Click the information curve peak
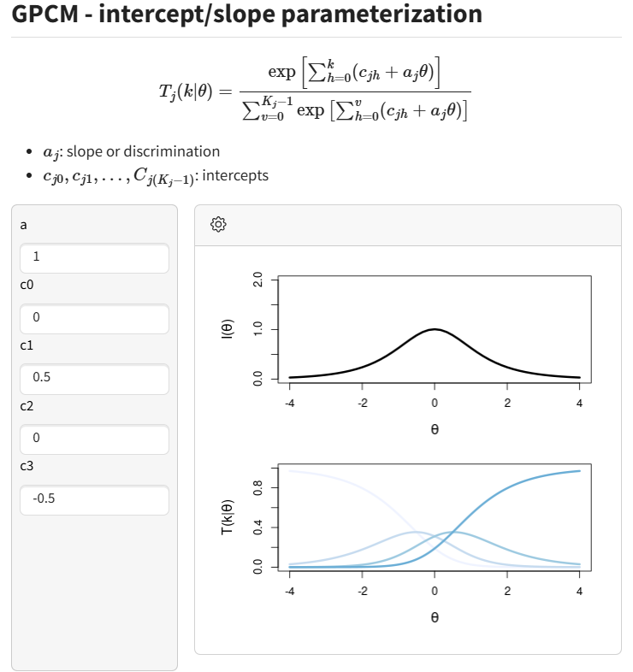 click(x=435, y=329)
